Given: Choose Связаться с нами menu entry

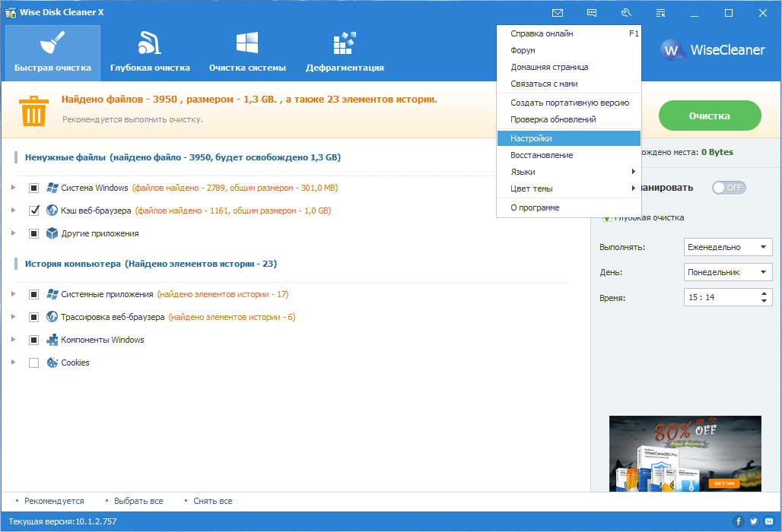Looking at the screenshot, I should click(568, 84).
